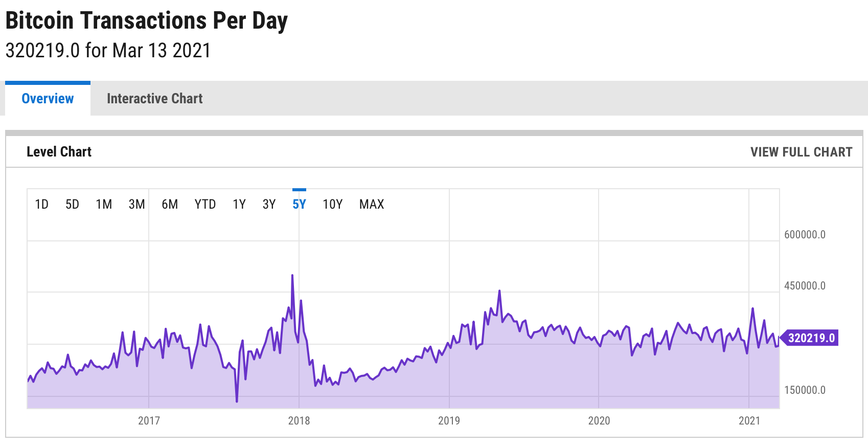Click the 2019 x-axis label
Viewport: 868px width, 447px height.
pos(449,421)
